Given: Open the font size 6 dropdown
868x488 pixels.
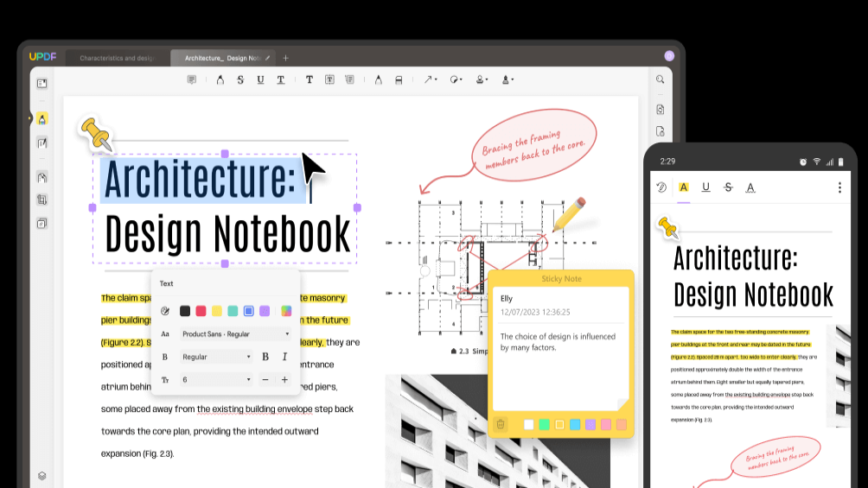Looking at the screenshot, I should [x=216, y=379].
